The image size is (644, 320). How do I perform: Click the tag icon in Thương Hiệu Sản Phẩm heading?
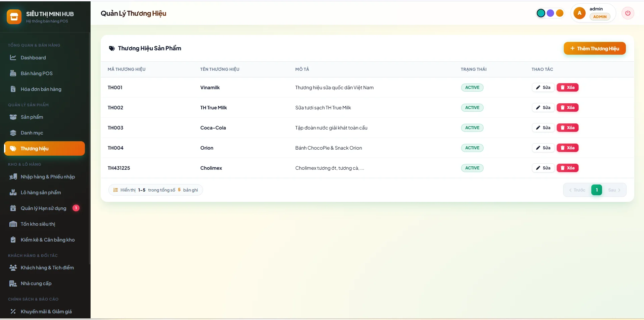112,48
